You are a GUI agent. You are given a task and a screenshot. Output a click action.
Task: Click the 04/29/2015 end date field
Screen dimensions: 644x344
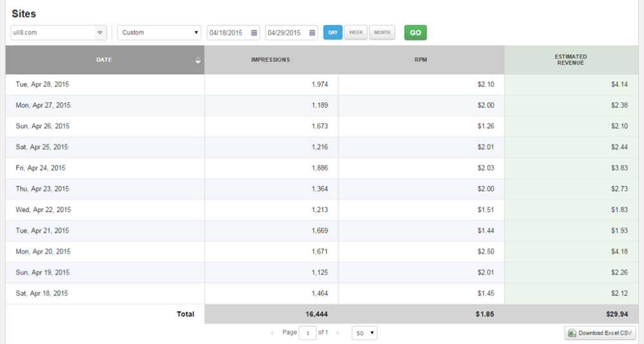(x=286, y=33)
